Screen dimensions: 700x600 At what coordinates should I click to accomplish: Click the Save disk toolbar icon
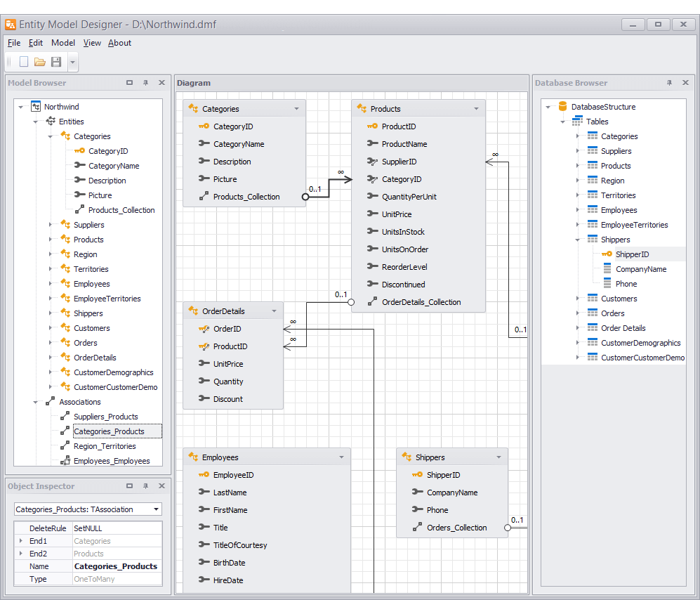tap(56, 62)
